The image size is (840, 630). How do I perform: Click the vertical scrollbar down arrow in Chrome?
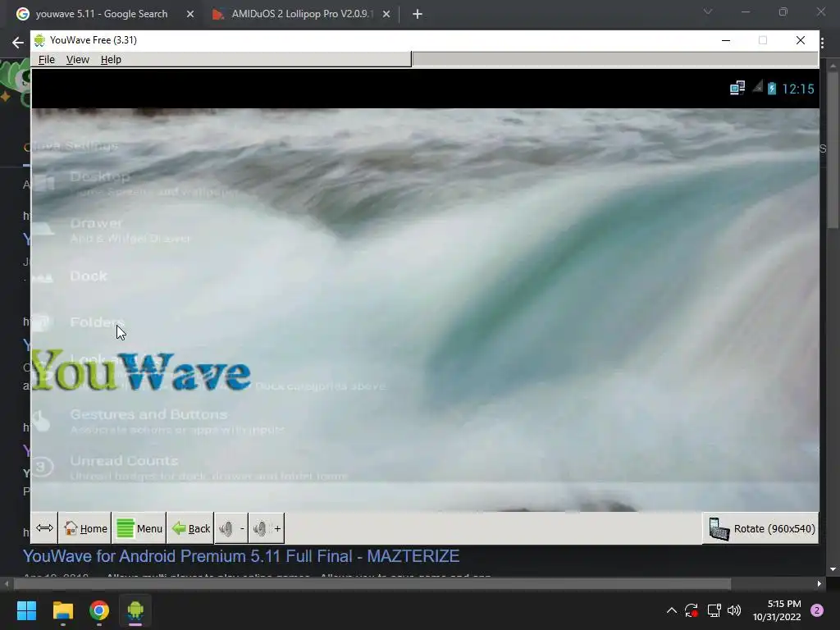click(833, 569)
